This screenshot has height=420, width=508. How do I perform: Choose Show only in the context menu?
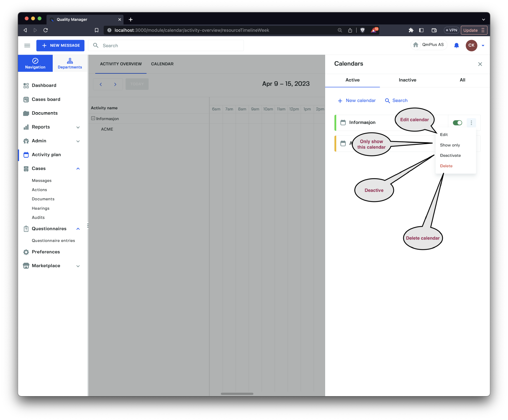pyautogui.click(x=450, y=145)
